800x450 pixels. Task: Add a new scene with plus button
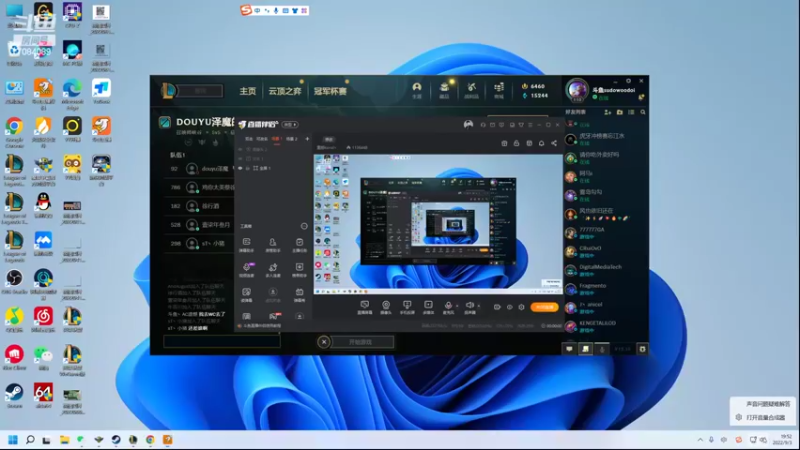click(307, 139)
